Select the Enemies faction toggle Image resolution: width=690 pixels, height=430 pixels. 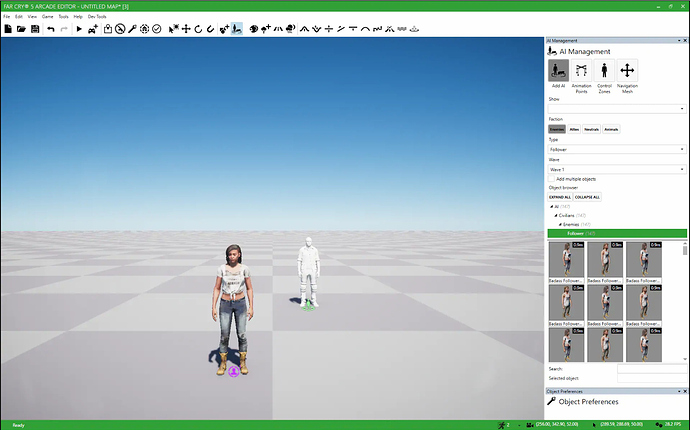click(557, 129)
